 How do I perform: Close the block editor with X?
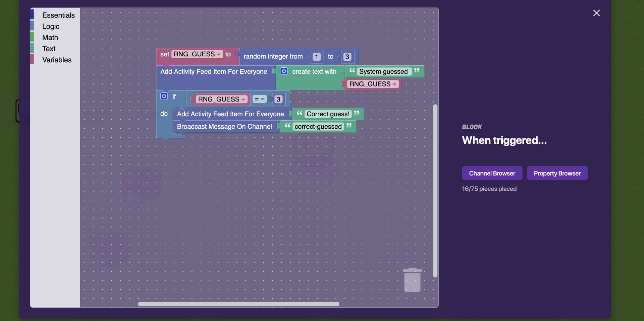click(596, 13)
